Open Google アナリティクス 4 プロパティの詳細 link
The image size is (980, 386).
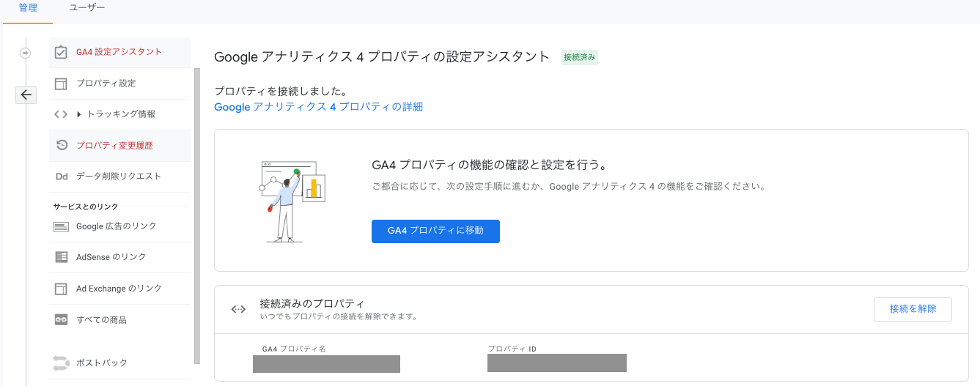tap(318, 107)
